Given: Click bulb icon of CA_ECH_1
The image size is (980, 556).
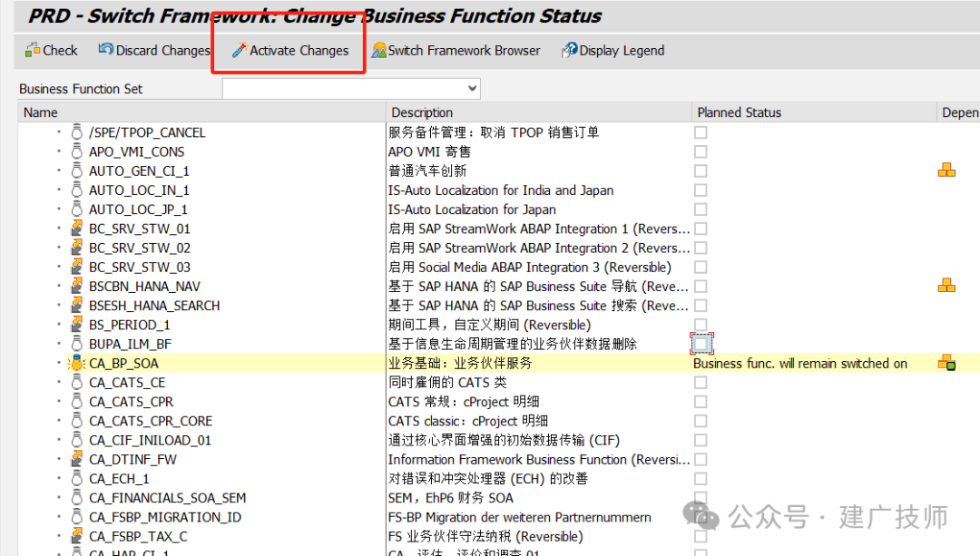Looking at the screenshot, I should (76, 479).
